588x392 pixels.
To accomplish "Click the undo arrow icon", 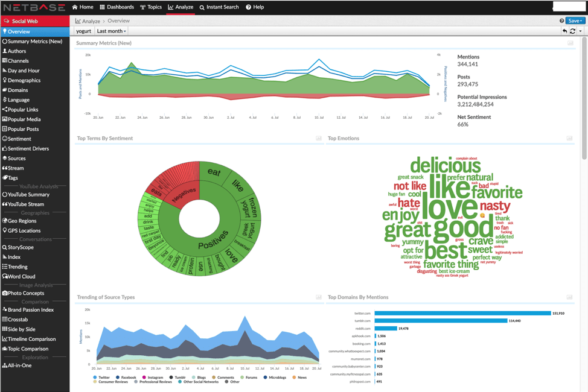I will pos(565,30).
